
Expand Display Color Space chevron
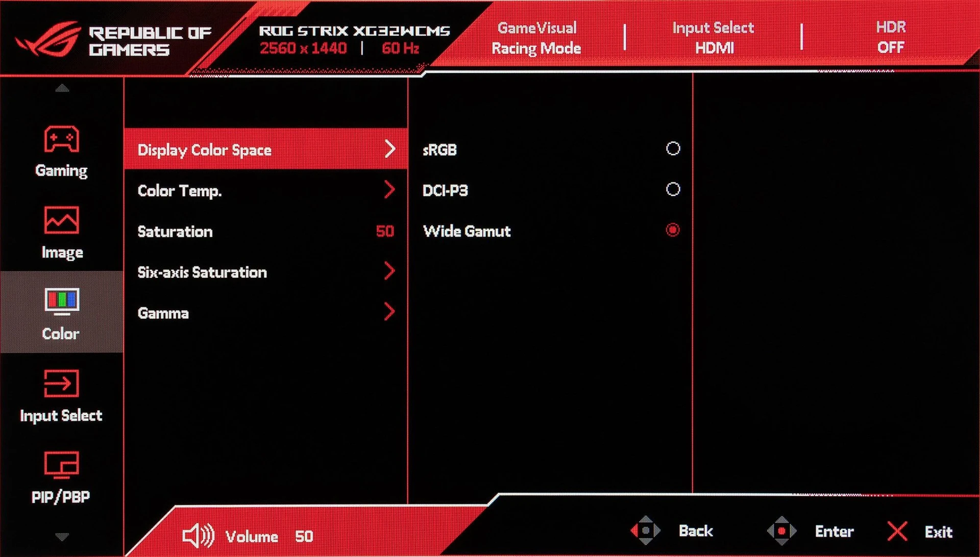[390, 148]
